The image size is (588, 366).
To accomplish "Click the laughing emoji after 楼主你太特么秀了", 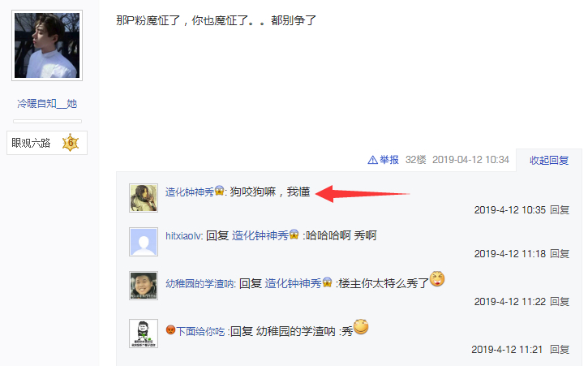I will point(437,279).
